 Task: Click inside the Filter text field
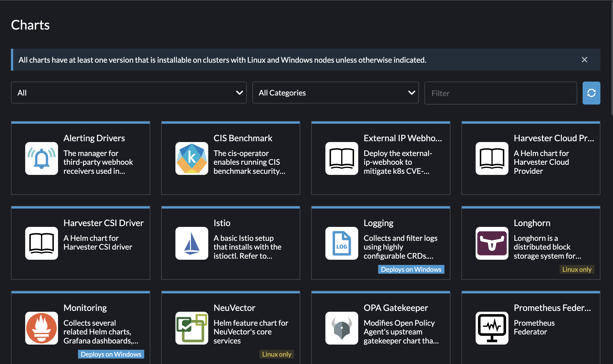pos(501,93)
